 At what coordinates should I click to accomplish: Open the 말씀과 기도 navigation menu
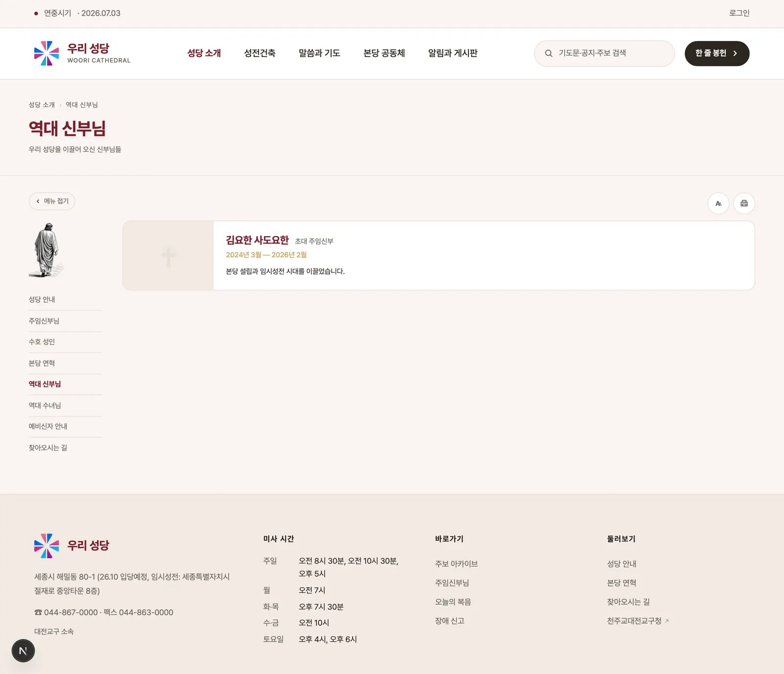coord(319,53)
